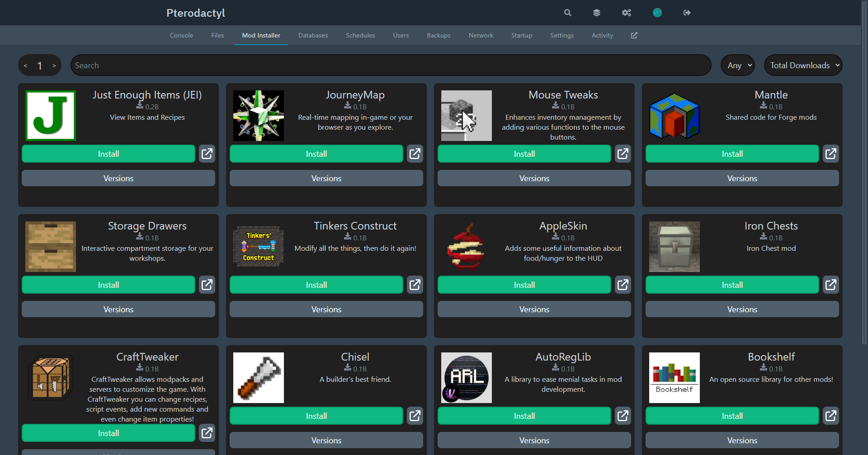
Task: Show Versions for Chisel
Action: click(x=326, y=440)
